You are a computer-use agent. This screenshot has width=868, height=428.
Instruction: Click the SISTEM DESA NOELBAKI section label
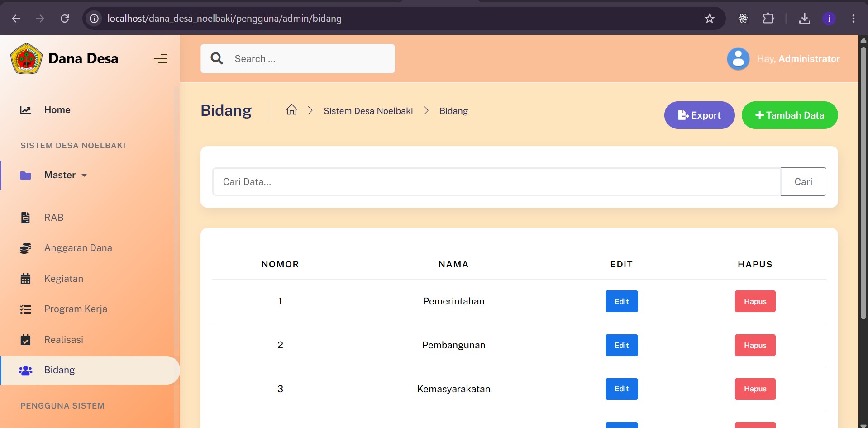pyautogui.click(x=73, y=146)
